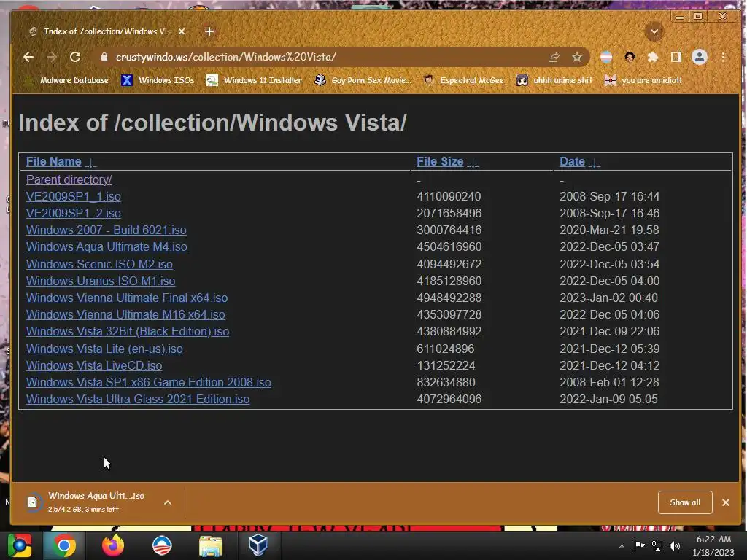Select file size value 131252224
This screenshot has height=560, width=747.
point(446,365)
